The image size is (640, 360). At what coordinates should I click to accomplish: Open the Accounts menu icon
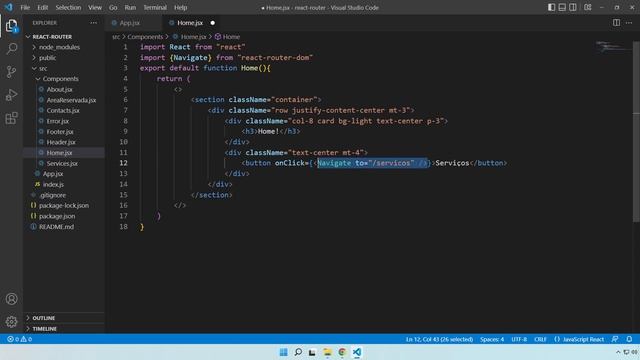11,299
